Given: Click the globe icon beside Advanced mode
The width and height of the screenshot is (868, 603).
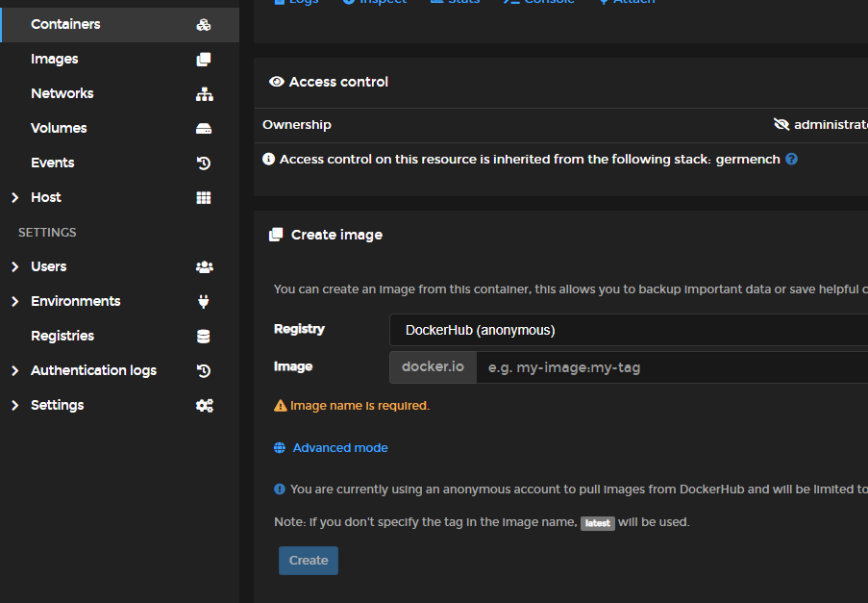Looking at the screenshot, I should point(280,448).
